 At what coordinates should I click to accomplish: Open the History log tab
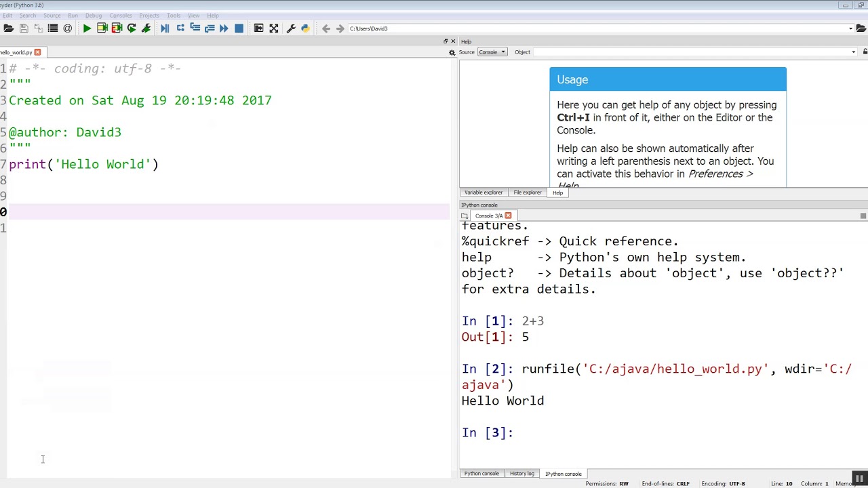pyautogui.click(x=521, y=474)
